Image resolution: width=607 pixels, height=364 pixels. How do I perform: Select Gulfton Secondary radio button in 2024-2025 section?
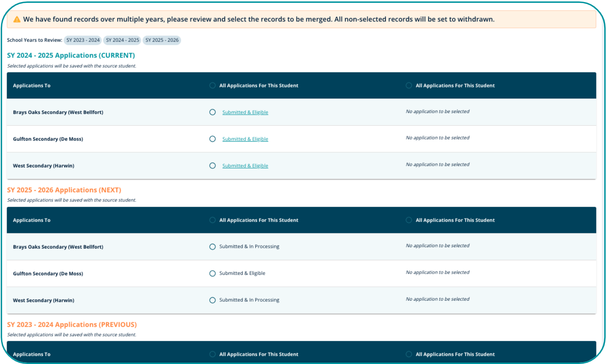point(212,139)
